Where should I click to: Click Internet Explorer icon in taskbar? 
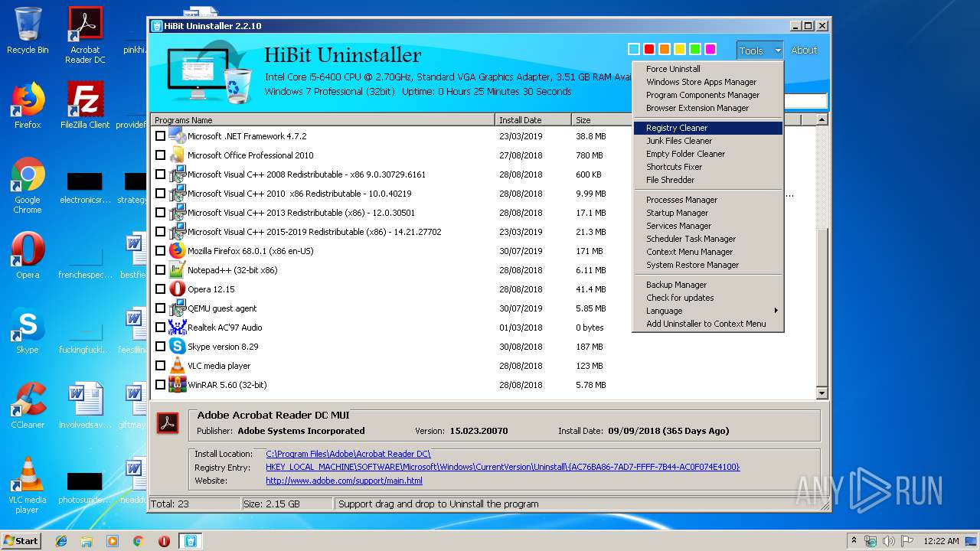click(x=61, y=541)
